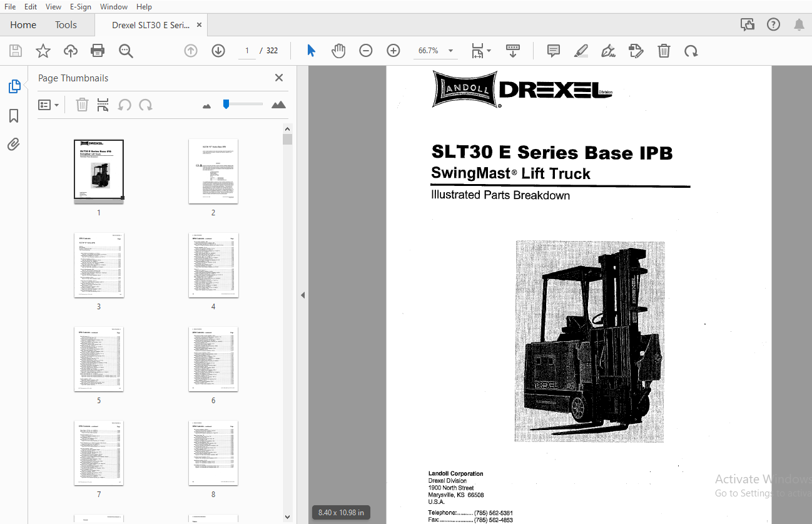The width and height of the screenshot is (812, 524).
Task: Open Page Thumbnails panel icon in sidebar
Action: pos(14,87)
